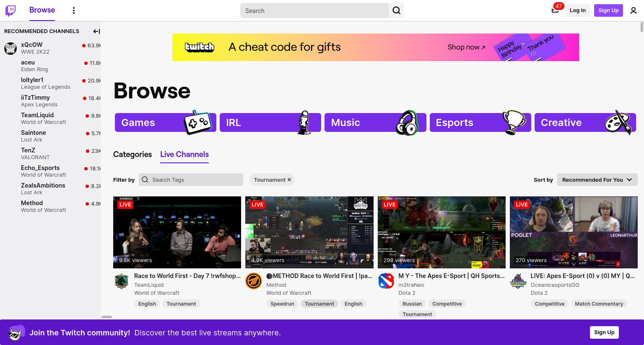Open the POGLET LEONARTHUR stream thumbnail
The image size is (644, 345).
click(x=574, y=232)
